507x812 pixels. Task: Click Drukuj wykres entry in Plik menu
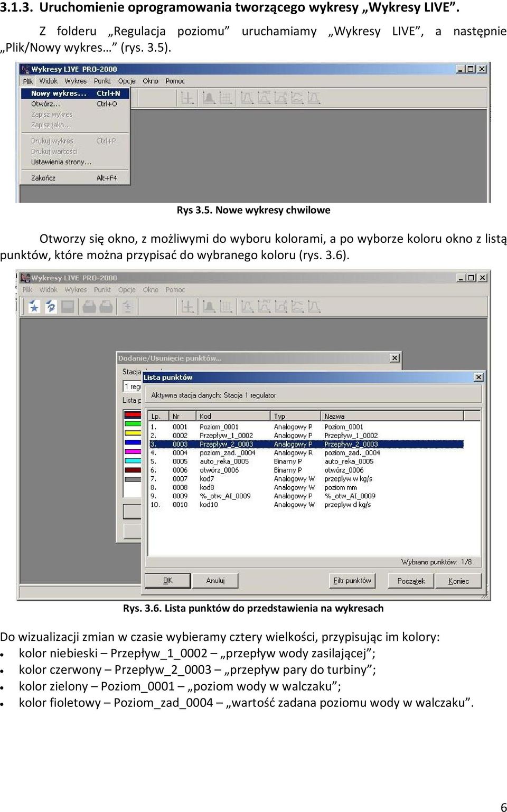76,141
